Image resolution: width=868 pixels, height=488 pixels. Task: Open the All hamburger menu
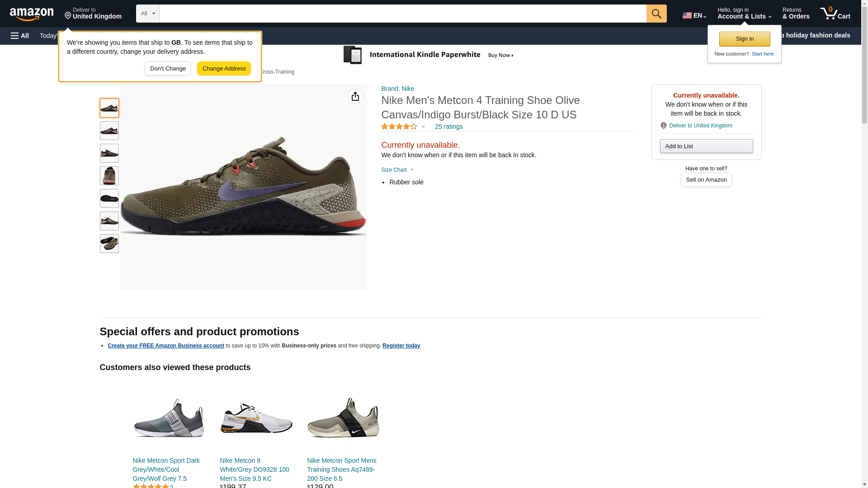coord(20,36)
